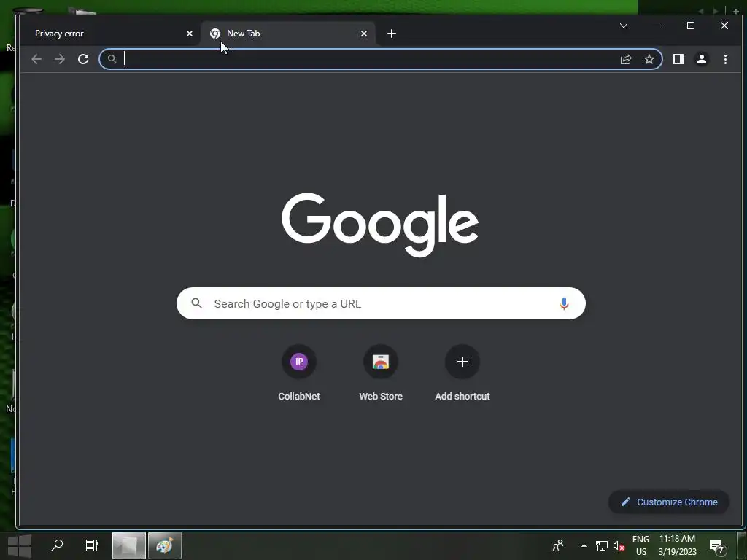Expand the tab search dropdown arrow
This screenshot has height=560, width=747.
point(624,26)
